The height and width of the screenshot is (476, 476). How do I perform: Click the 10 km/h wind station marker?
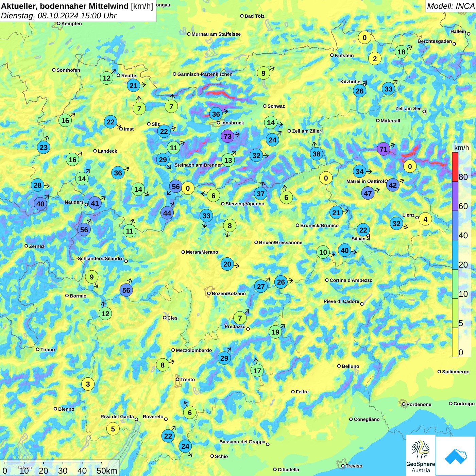[323, 252]
